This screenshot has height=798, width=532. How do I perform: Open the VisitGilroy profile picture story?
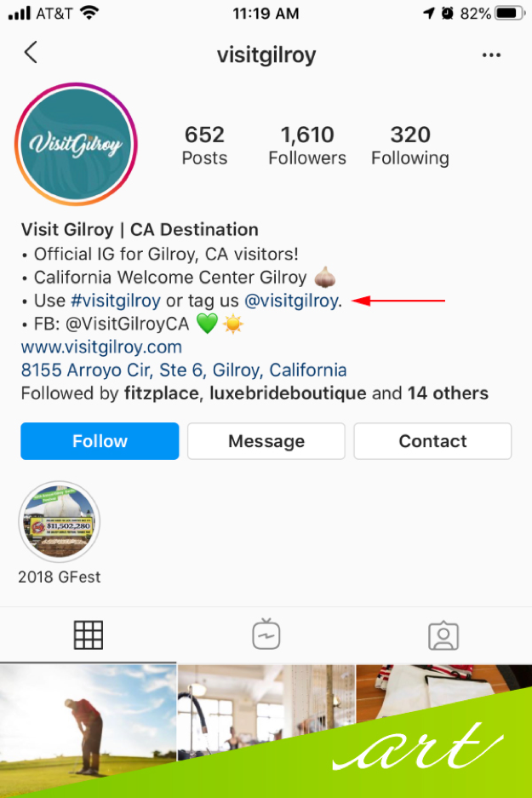77,144
